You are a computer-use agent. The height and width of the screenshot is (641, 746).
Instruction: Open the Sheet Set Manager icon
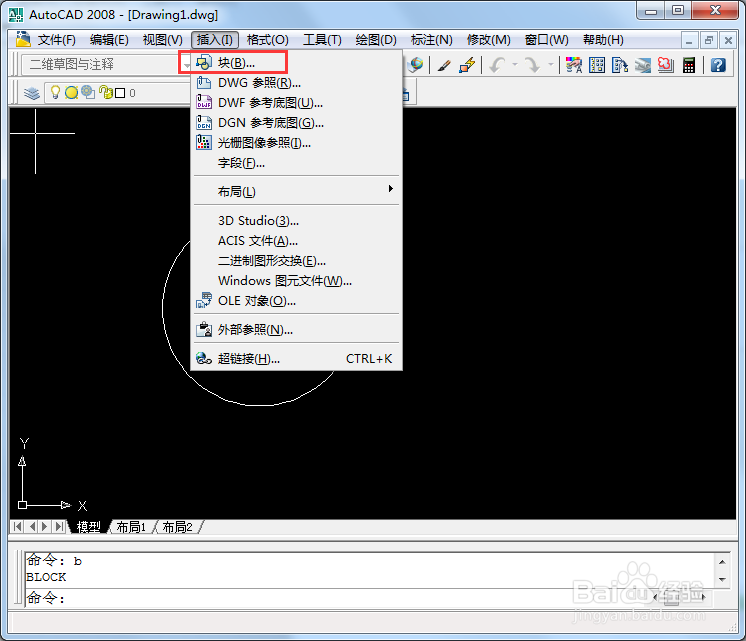(x=642, y=65)
